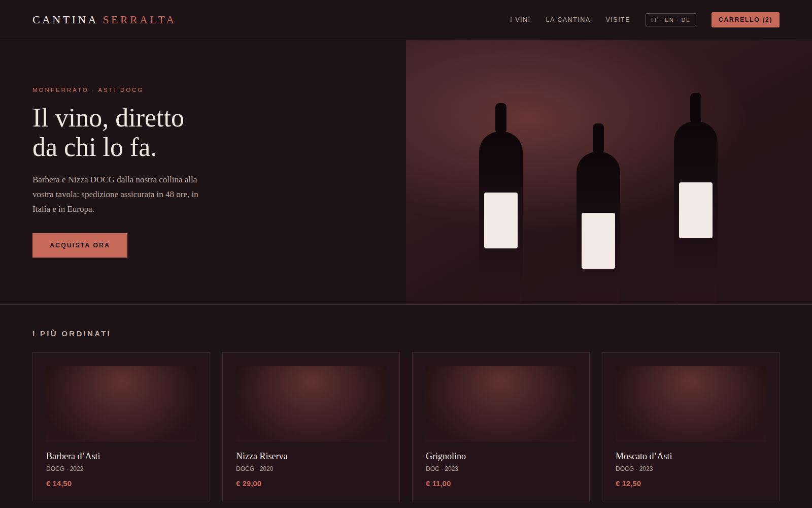Click the Barbera e Nizza DOCG description paragraph
The height and width of the screenshot is (508, 812).
[x=116, y=195]
